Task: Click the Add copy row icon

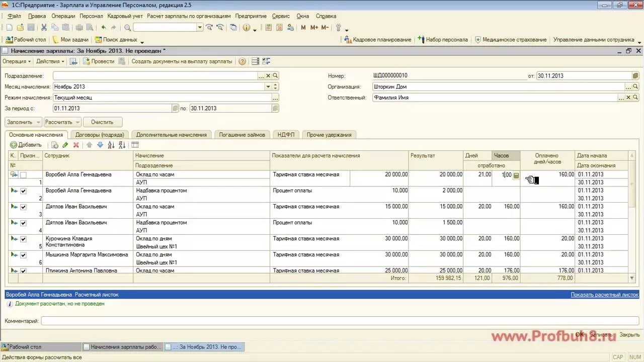Action: (x=55, y=145)
